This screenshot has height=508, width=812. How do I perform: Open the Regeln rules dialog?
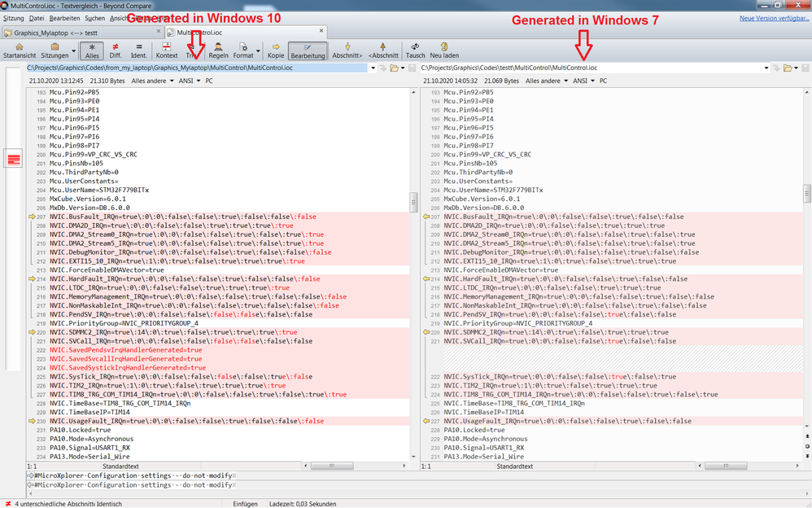coord(219,50)
